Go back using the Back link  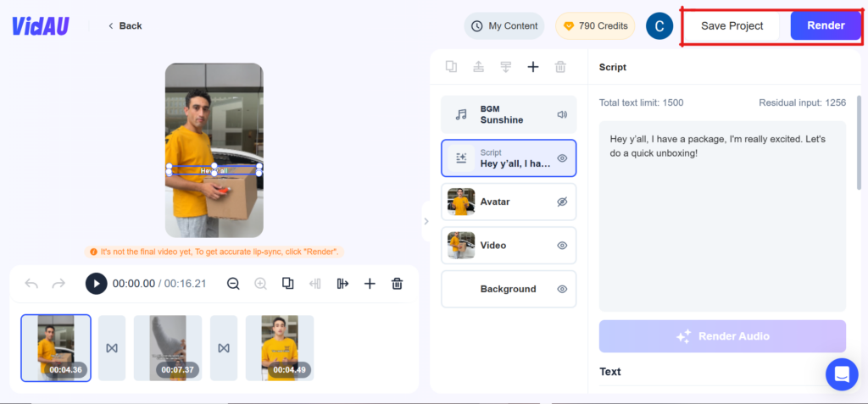pos(125,26)
